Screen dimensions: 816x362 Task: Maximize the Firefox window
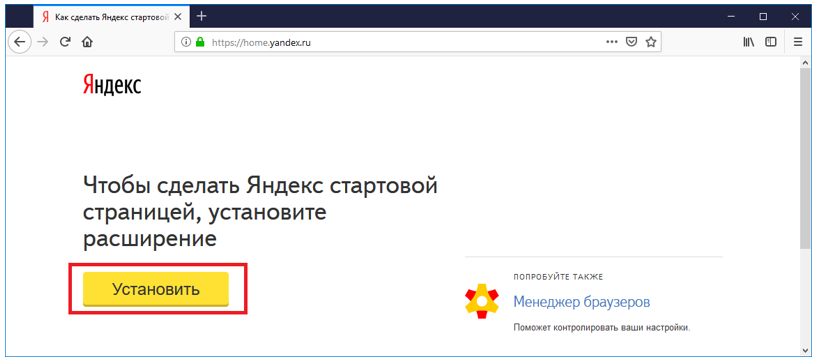(x=763, y=17)
